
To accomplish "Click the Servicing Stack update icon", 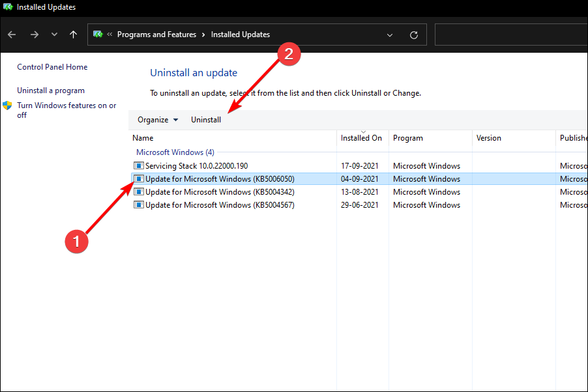I will [x=139, y=165].
